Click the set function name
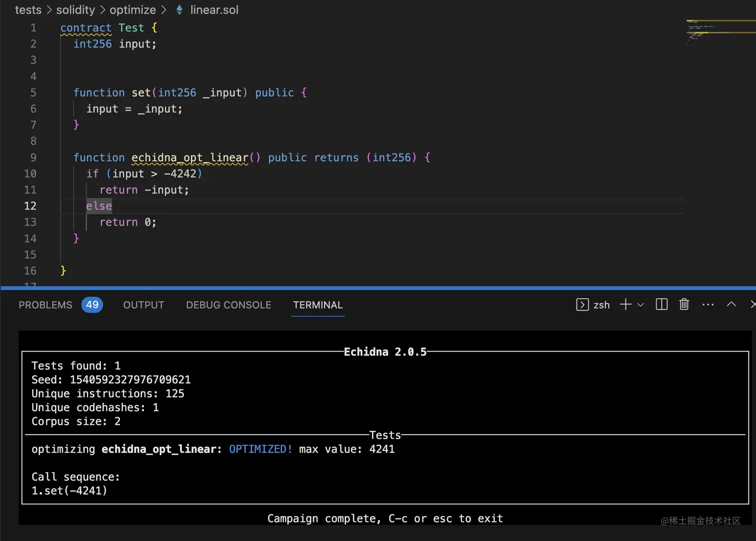 [x=141, y=92]
